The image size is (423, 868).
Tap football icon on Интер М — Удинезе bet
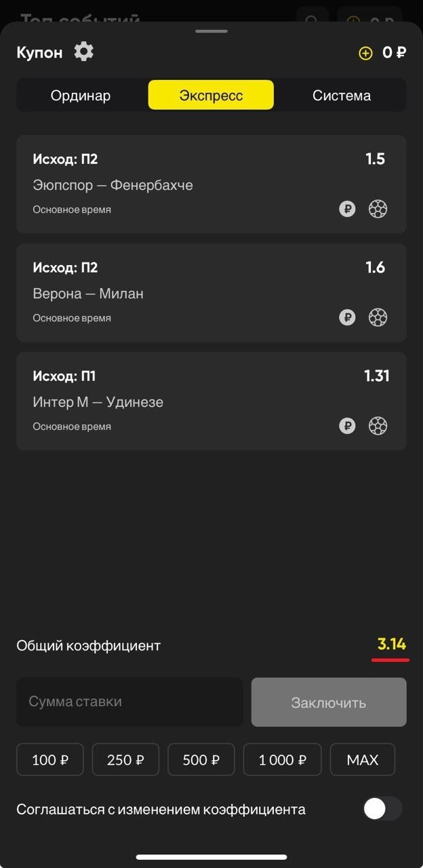point(378,425)
